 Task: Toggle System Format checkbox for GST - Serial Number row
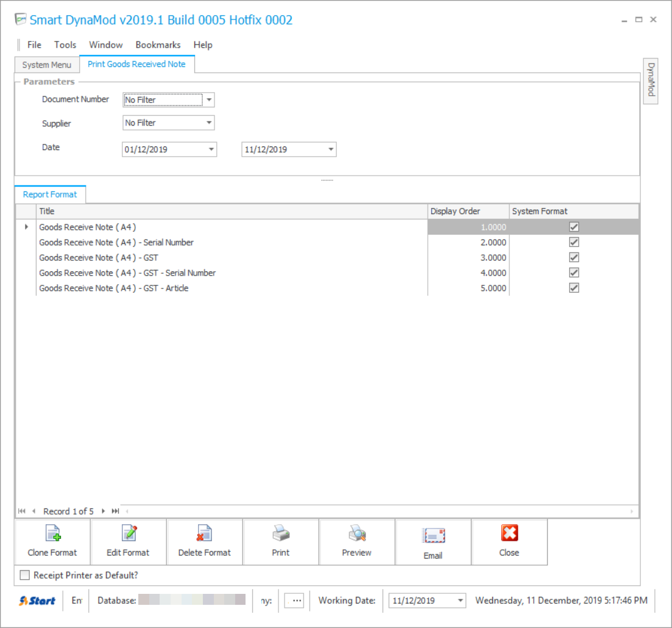pyautogui.click(x=574, y=273)
